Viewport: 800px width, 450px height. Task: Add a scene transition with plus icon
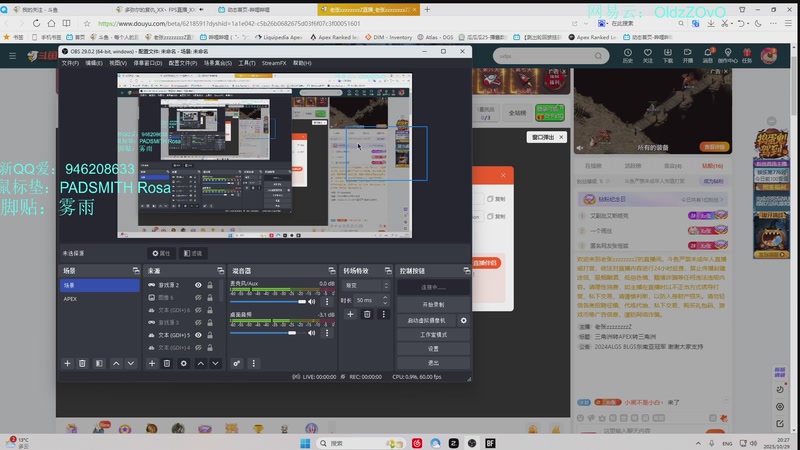click(x=350, y=314)
